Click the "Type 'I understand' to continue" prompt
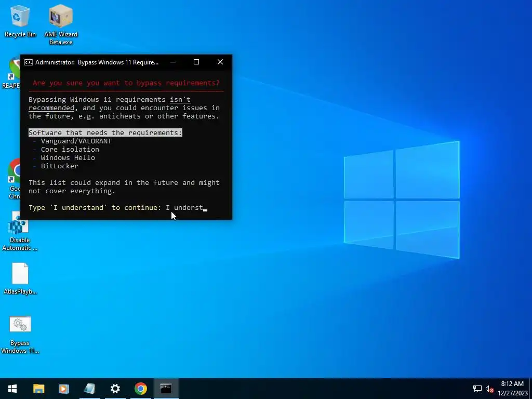Screen dimensions: 532x399 (x=95, y=208)
